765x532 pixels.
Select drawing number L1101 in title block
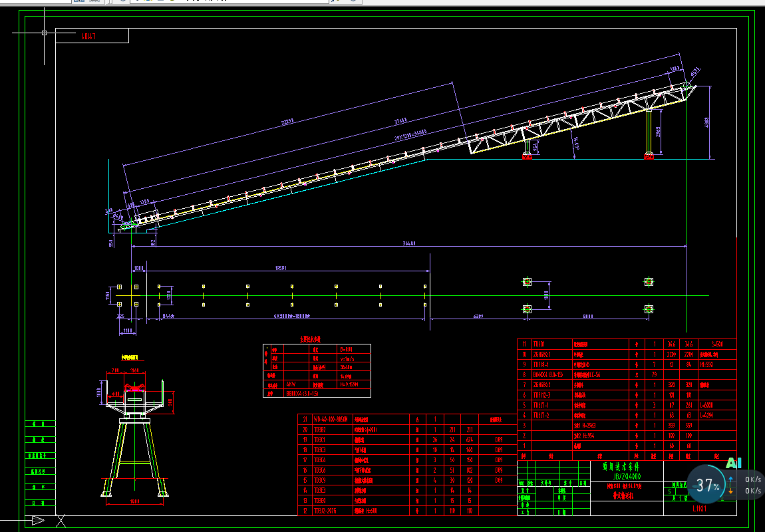click(699, 508)
